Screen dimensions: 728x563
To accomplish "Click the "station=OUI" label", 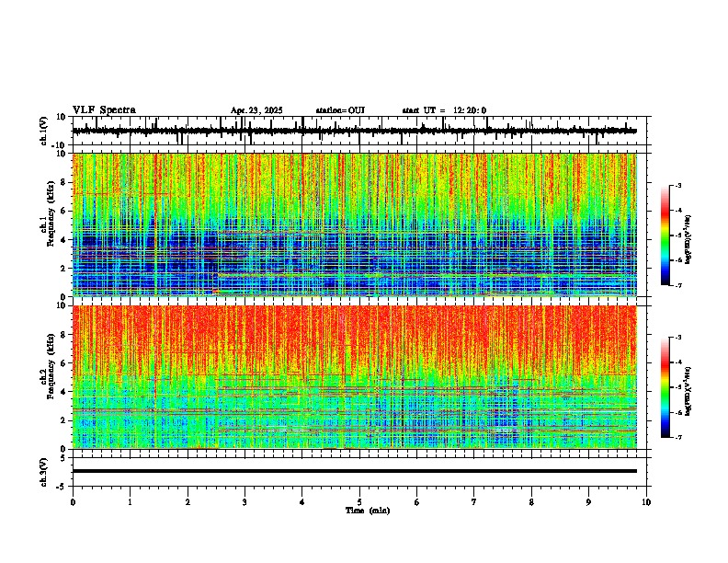I will pos(340,110).
